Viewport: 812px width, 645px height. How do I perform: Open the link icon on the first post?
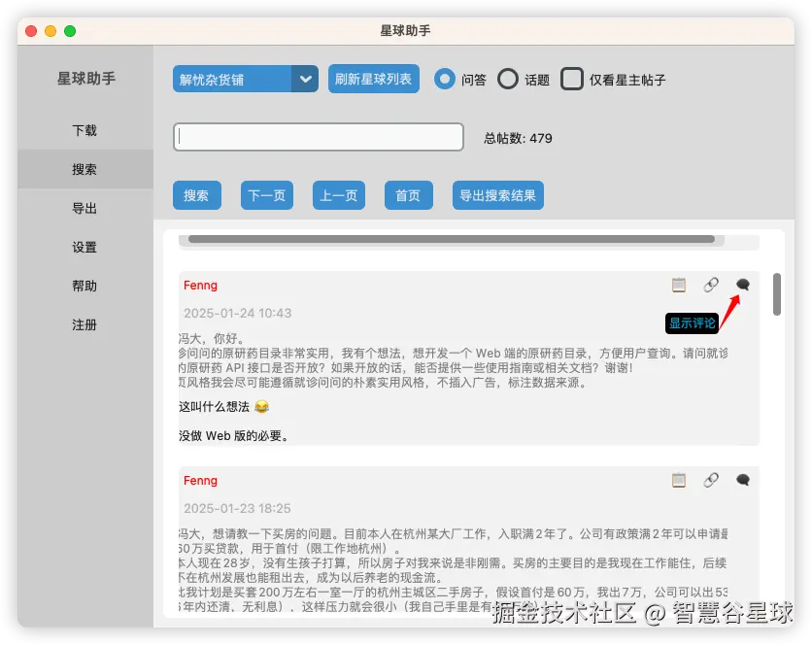pos(711,285)
